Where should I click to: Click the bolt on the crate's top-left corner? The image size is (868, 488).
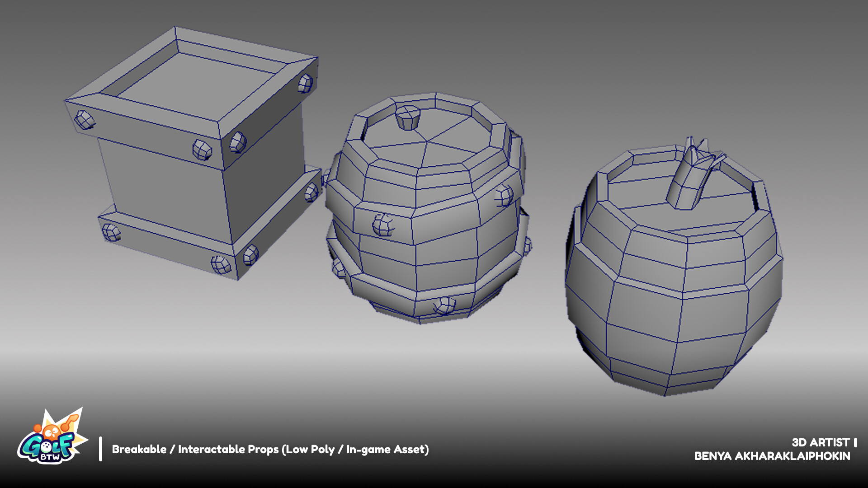pyautogui.click(x=85, y=119)
